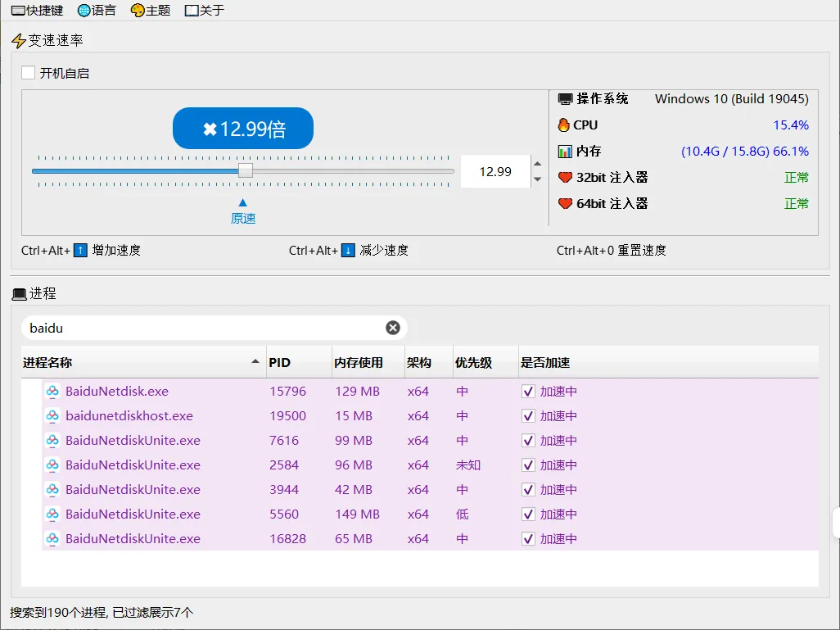Click the speed value field showing 12.99

click(495, 171)
